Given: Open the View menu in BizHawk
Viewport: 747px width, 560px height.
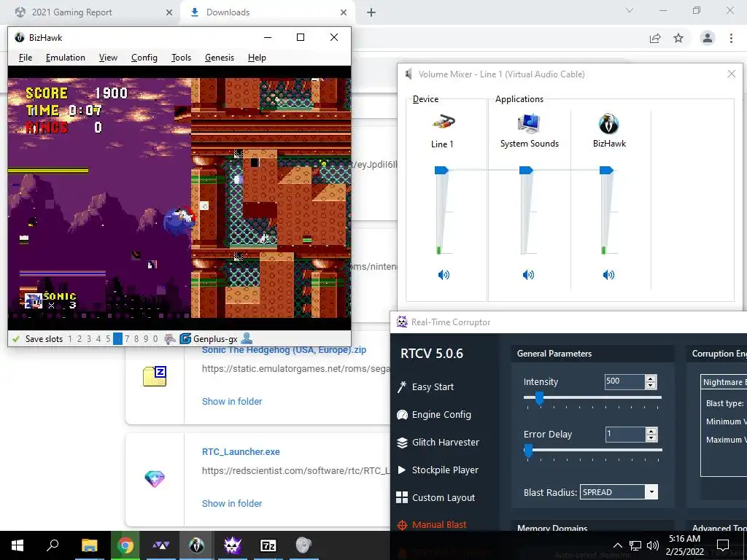Looking at the screenshot, I should (x=108, y=58).
